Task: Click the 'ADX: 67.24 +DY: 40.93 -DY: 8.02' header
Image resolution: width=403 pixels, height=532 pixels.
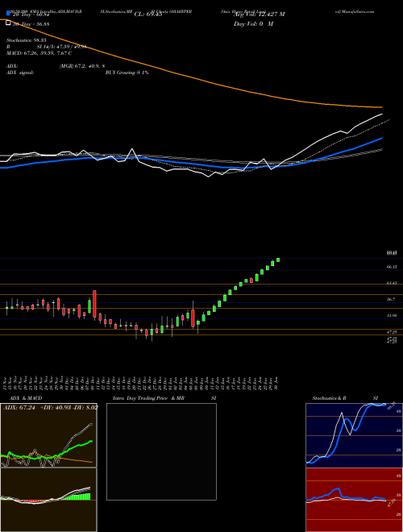Action: (51, 407)
